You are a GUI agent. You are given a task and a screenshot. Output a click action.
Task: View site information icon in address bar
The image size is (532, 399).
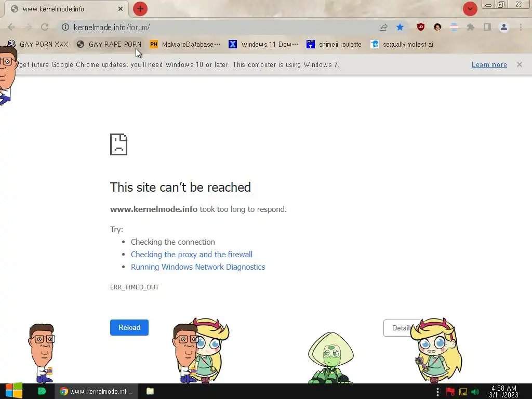tap(65, 27)
